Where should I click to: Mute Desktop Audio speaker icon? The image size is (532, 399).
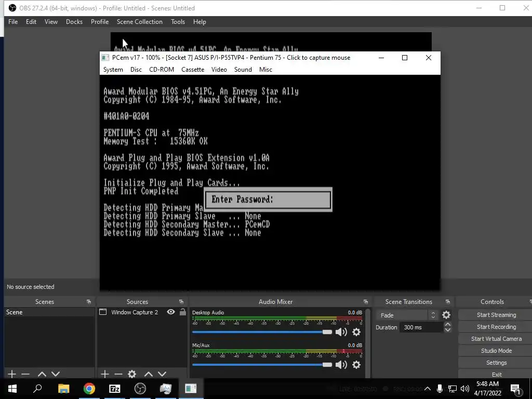(341, 332)
